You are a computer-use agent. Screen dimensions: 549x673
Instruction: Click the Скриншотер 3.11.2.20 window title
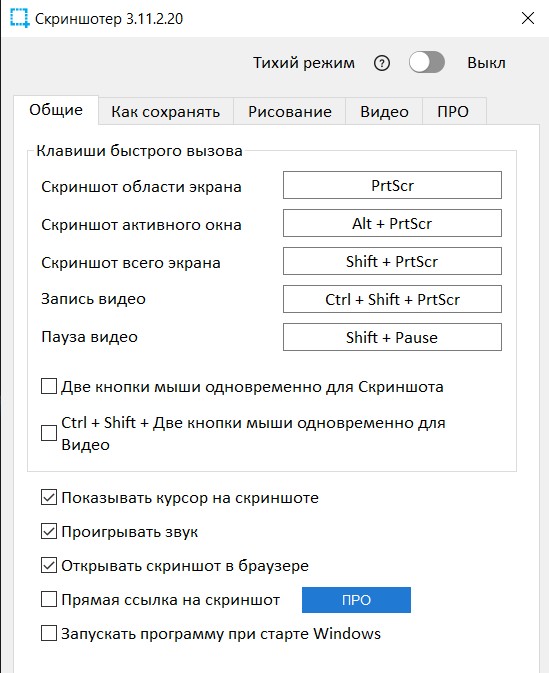[x=109, y=19]
